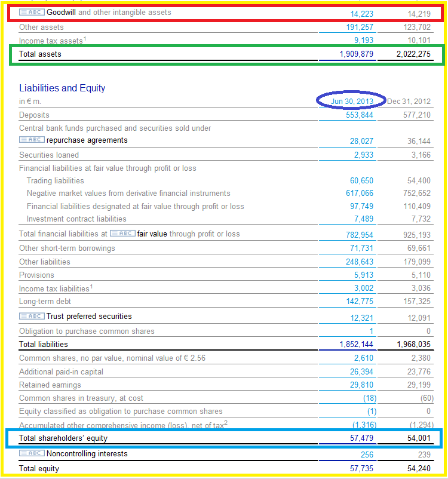Viewport: 448px width, 479px height.
Task: Select the Dec 31, 2012 column header
Action: click(x=409, y=102)
